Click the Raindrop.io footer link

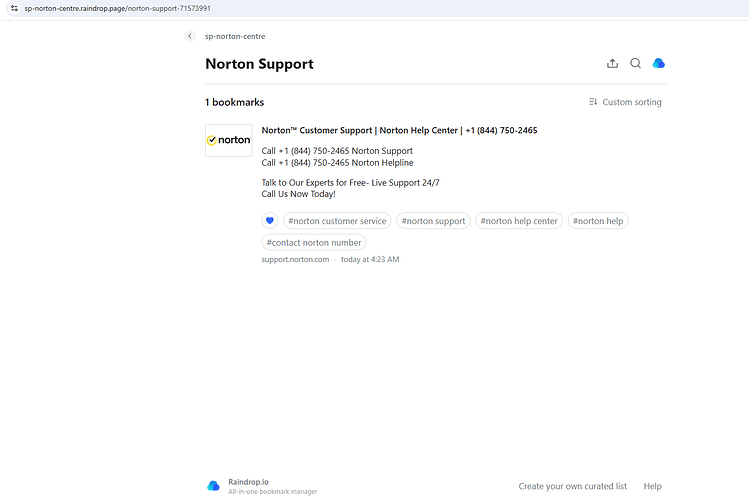[248, 482]
